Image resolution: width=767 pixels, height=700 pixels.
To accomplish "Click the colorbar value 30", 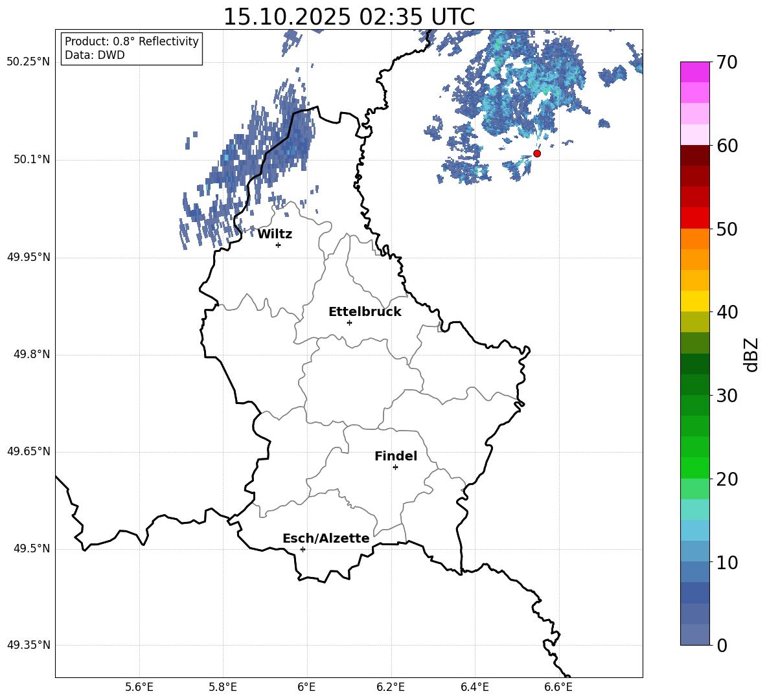I will pos(727,396).
